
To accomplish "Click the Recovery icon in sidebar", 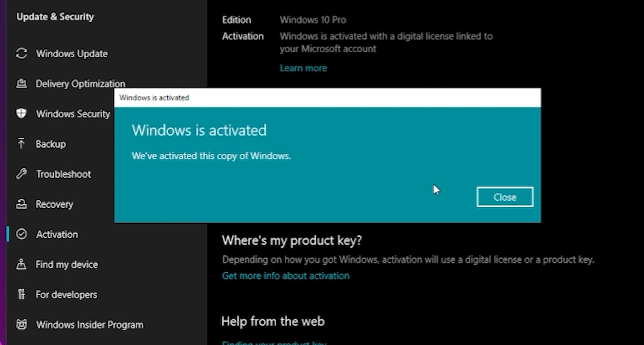I will click(21, 204).
